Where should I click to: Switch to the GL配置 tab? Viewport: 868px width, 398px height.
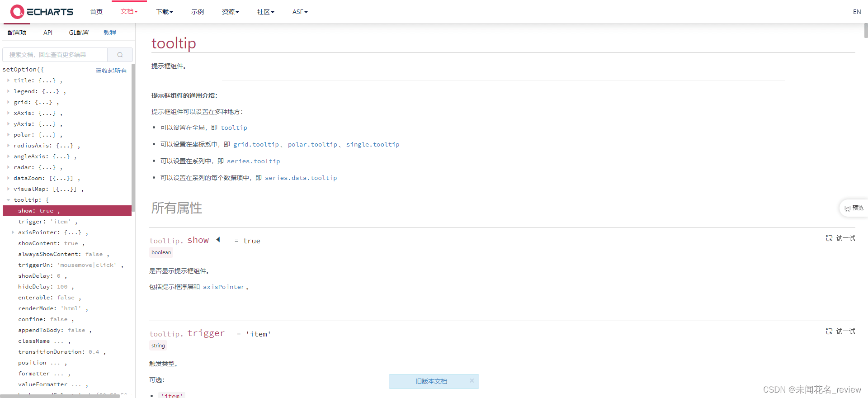tap(79, 33)
